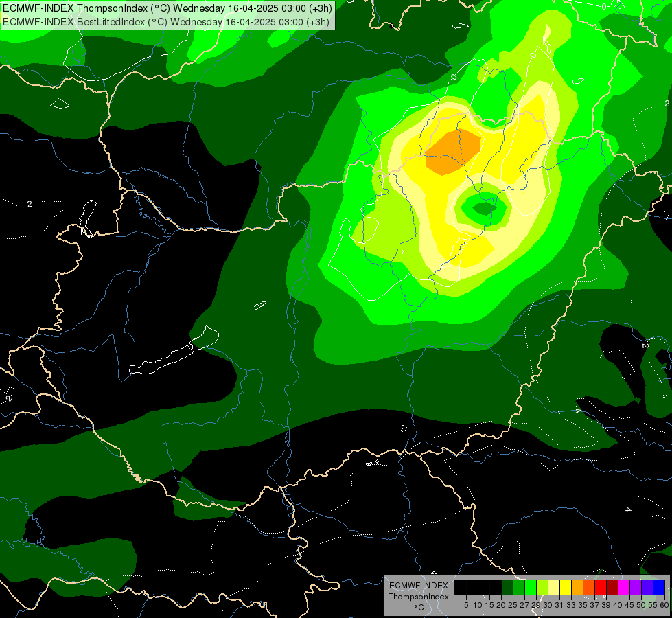This screenshot has height=618, width=672.
Task: Click the indigo 50–55 legend swatch
Action: (x=647, y=587)
